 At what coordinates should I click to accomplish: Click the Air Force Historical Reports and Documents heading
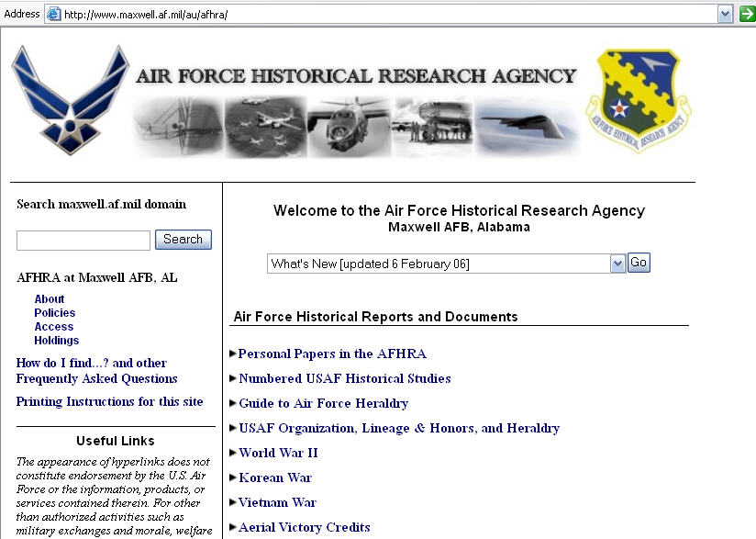375,317
